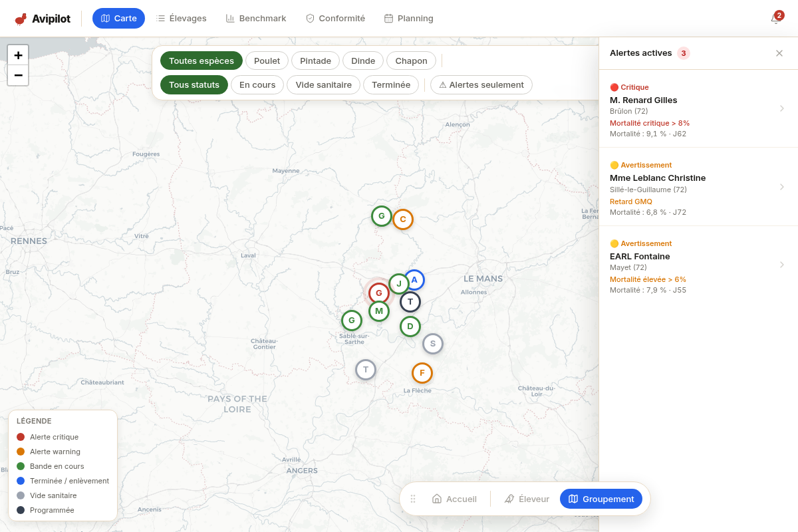Viewport: 798px width, 532px height.
Task: Expand M. Renard Gilles alert chevron
Action: [x=782, y=108]
